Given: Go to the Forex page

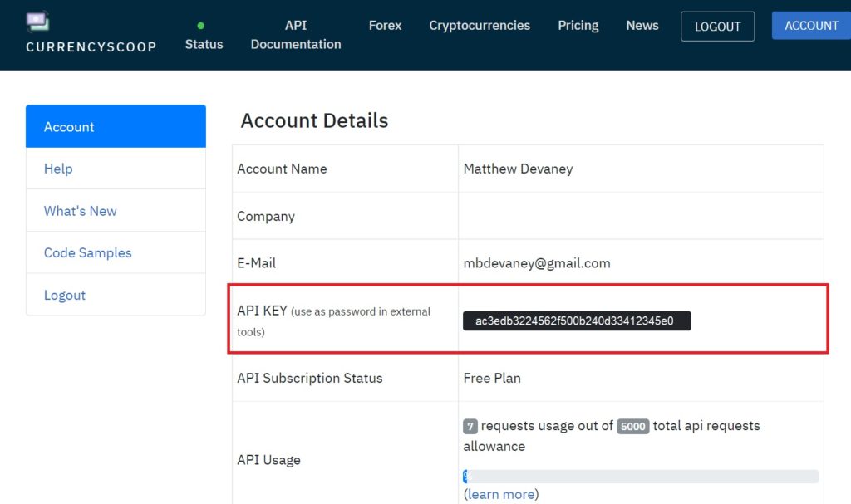Looking at the screenshot, I should pos(385,26).
